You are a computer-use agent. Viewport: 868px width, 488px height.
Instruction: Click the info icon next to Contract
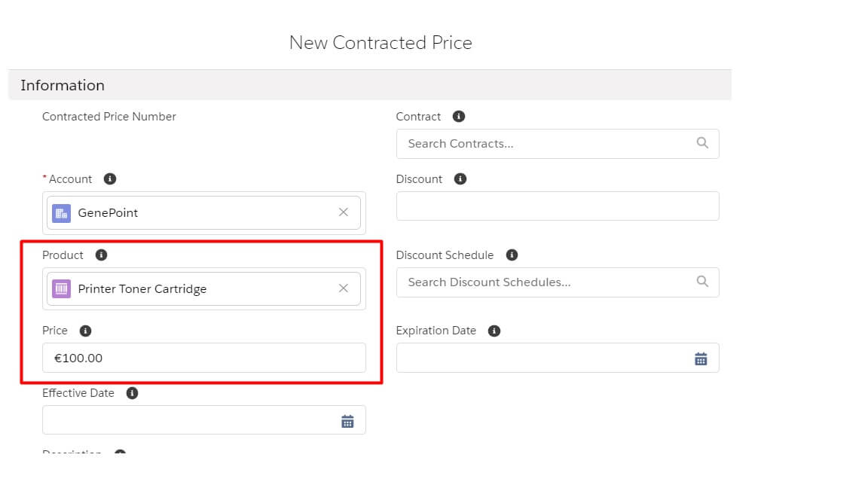pos(459,117)
